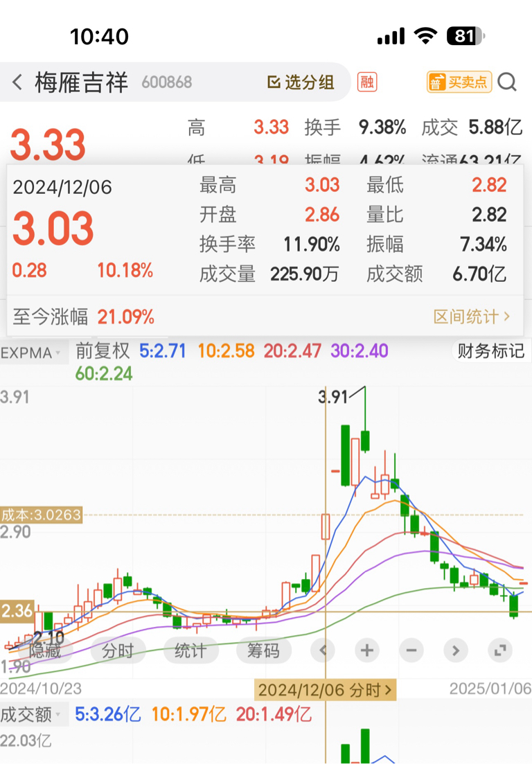Image resolution: width=532 pixels, height=764 pixels.
Task: Tap the date 2024/12/06 in popup
Action: pyautogui.click(x=62, y=188)
